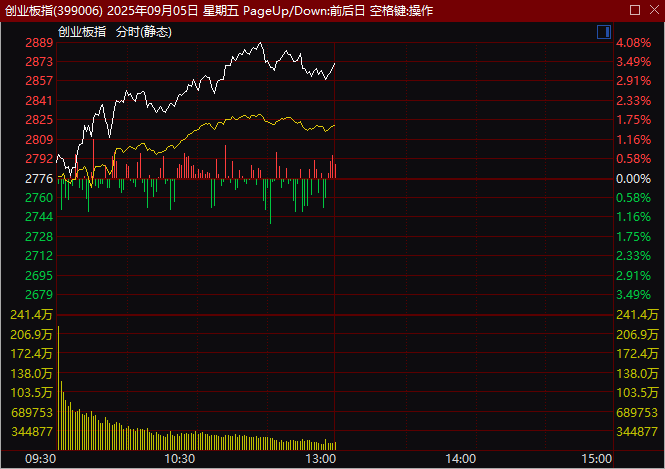Image resolution: width=665 pixels, height=469 pixels.
Task: Click the 09:30 opening time label
Action: tap(40, 459)
